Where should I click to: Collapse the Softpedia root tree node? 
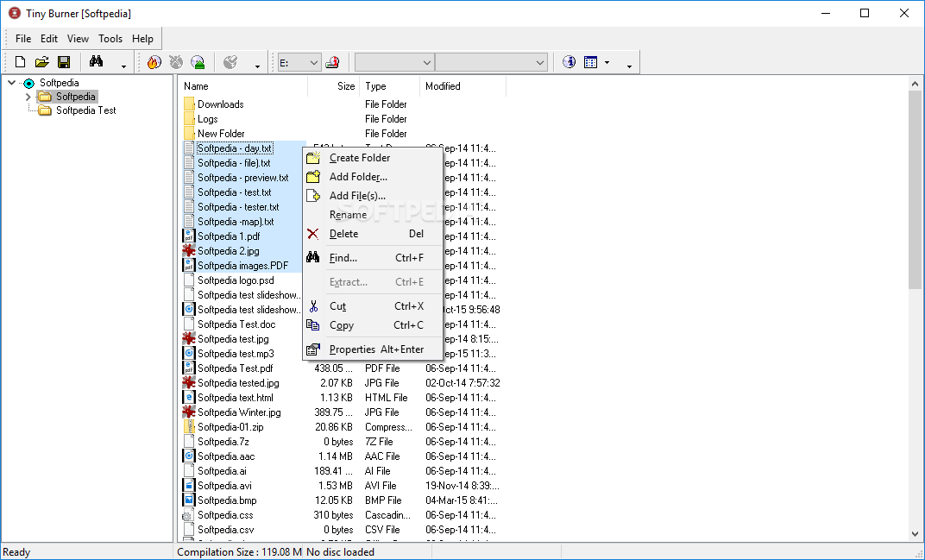[x=11, y=83]
